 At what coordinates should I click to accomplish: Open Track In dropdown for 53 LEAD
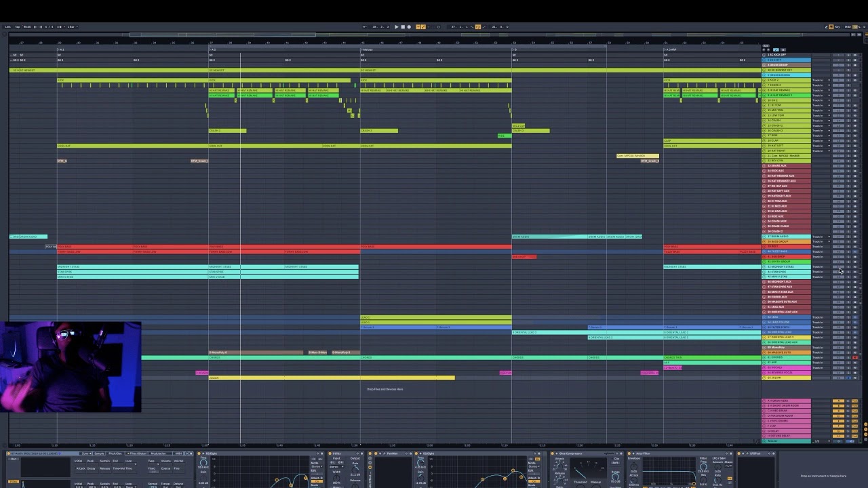tap(821, 317)
